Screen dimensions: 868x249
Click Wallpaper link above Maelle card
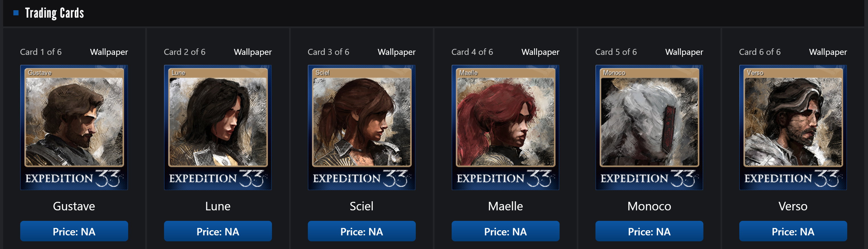540,52
